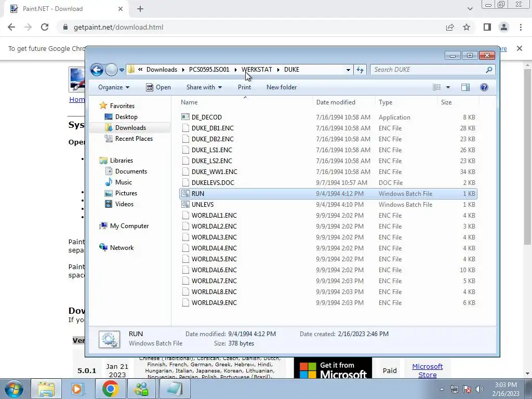Viewport: 532px width, 399px height.
Task: Click New folder in the toolbar
Action: [x=282, y=87]
